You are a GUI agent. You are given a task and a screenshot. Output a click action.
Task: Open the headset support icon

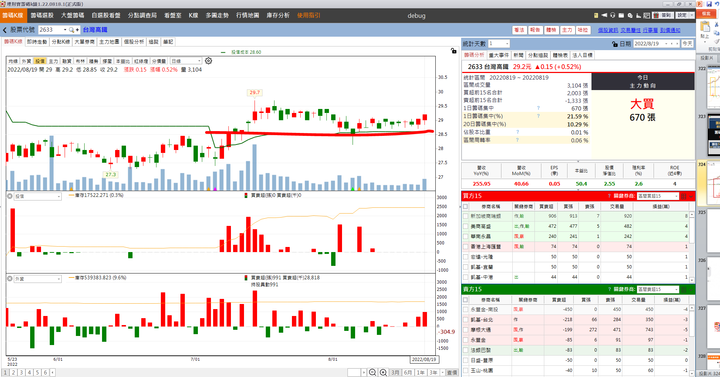[x=613, y=15]
